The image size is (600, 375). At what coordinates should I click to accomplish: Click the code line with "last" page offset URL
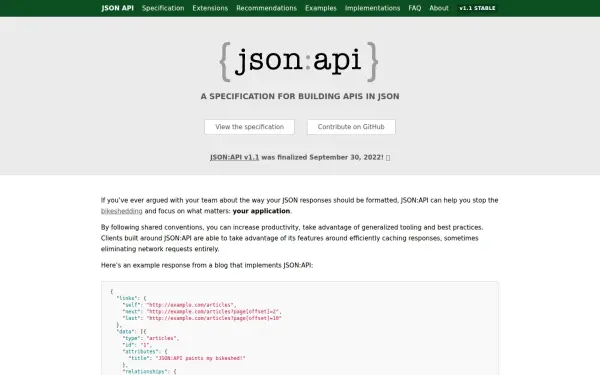(202, 318)
